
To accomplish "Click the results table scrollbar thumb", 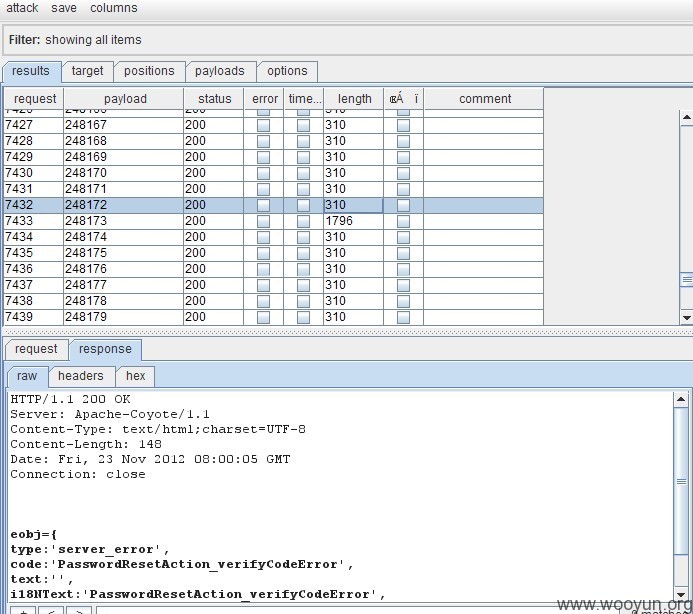I will 686,279.
